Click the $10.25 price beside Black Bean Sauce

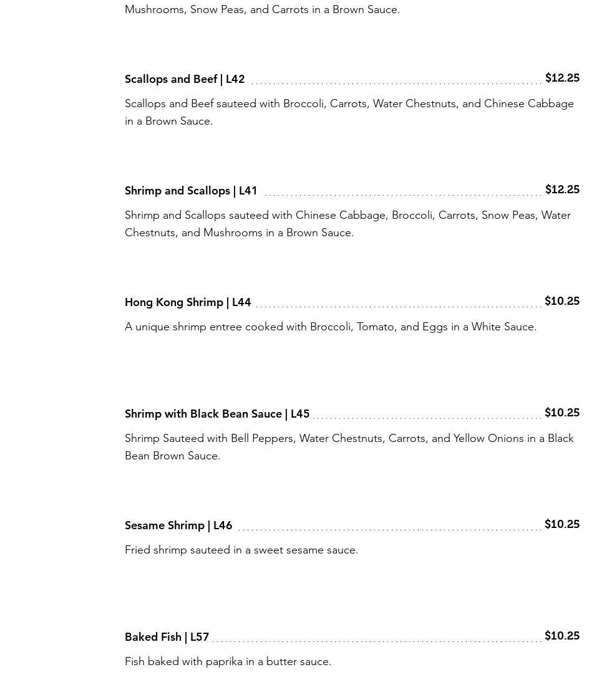tap(562, 413)
